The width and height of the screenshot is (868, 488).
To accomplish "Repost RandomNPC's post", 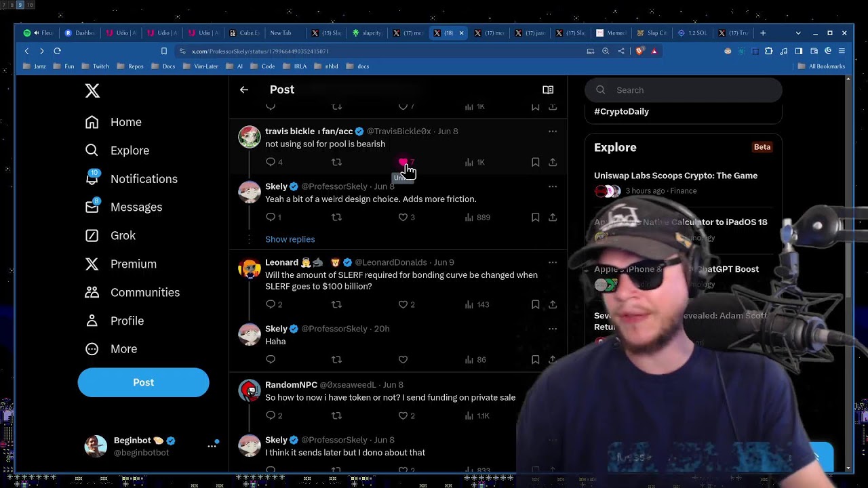I will pyautogui.click(x=336, y=415).
